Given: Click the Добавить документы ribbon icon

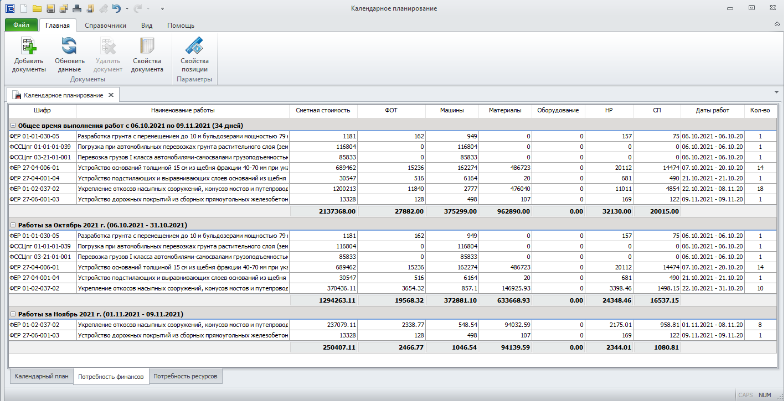Looking at the screenshot, I should coord(28,45).
